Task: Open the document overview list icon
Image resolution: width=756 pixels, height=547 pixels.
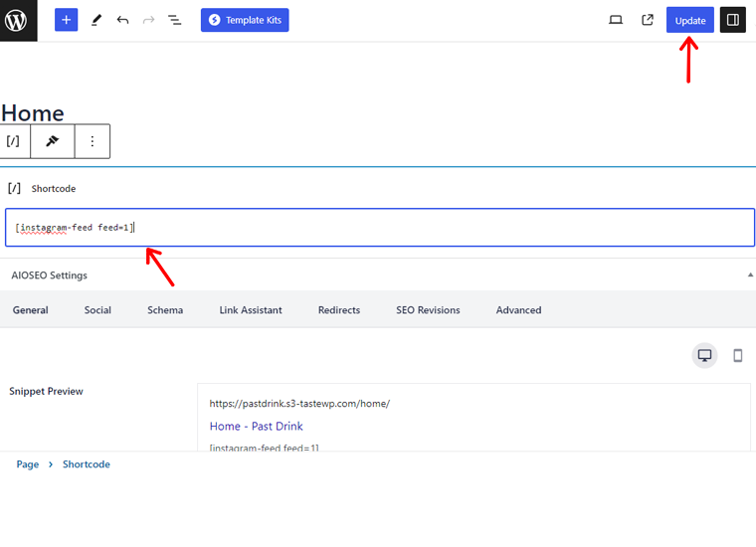Action: [x=174, y=20]
